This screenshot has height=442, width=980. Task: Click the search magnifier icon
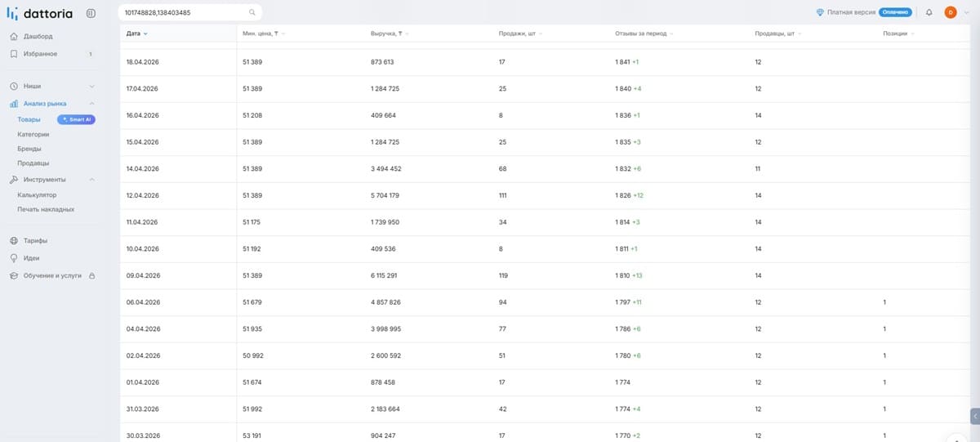click(x=252, y=12)
